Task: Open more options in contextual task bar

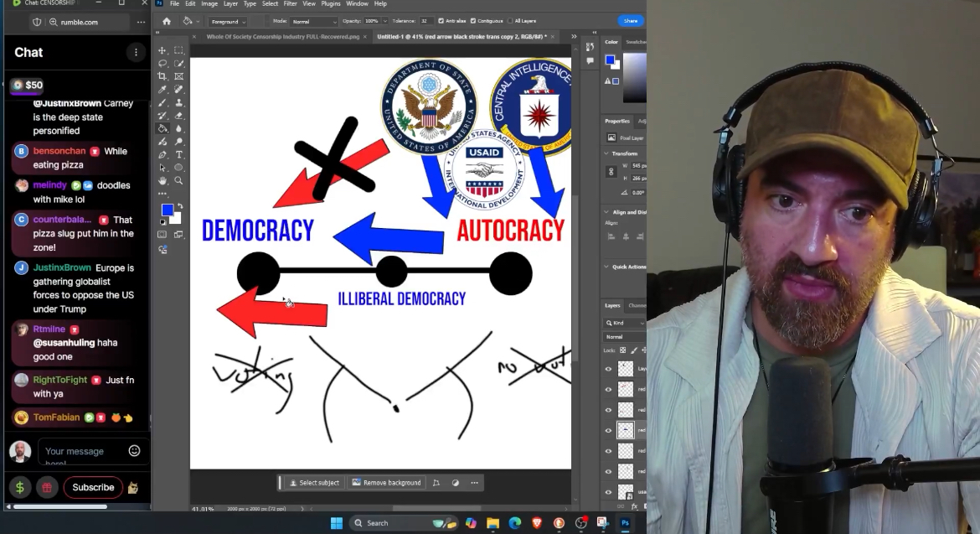Action: [x=474, y=483]
